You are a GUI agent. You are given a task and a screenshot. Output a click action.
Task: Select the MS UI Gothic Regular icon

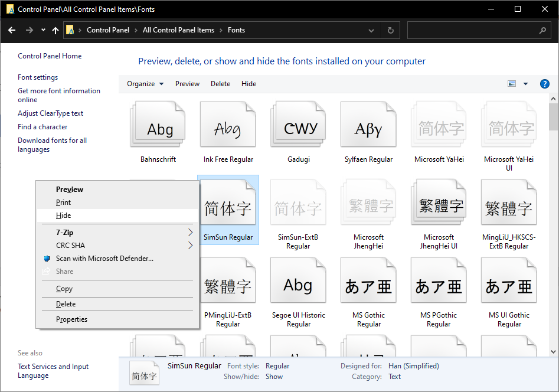coord(509,280)
